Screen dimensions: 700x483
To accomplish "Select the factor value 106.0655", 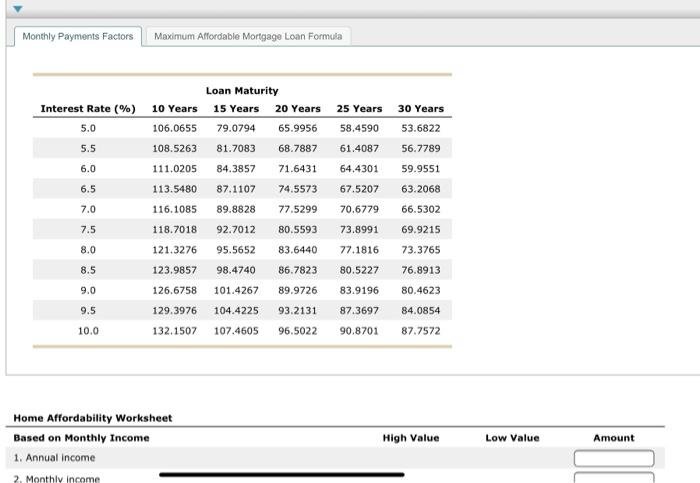I will (x=175, y=128).
